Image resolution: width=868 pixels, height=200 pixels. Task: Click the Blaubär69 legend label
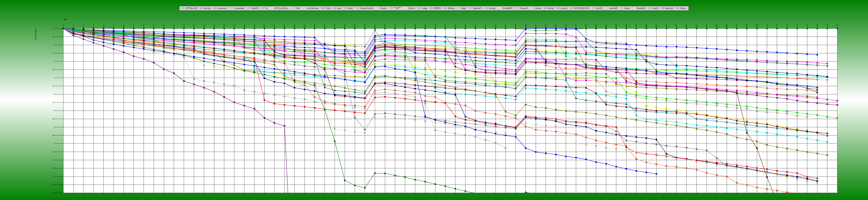pos(641,8)
